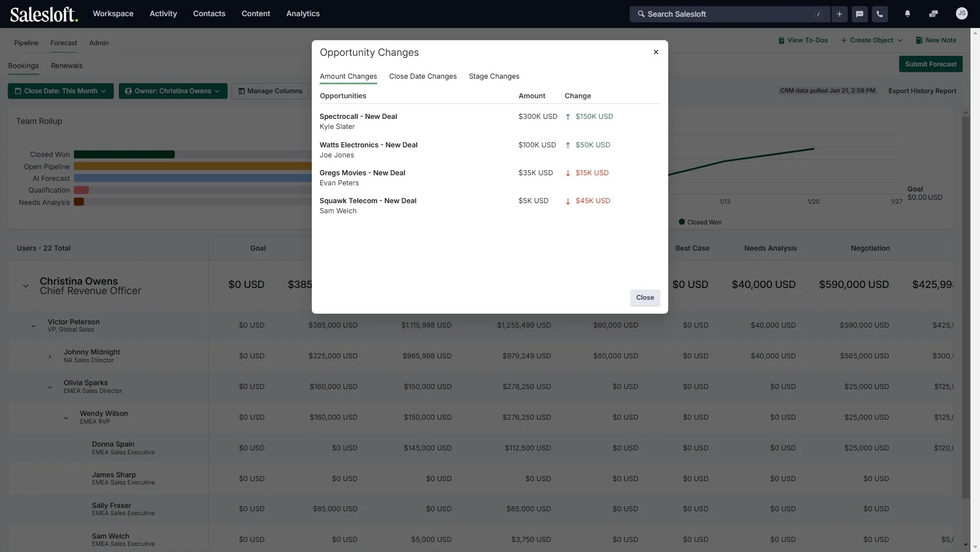Viewport: 980px width, 552px height.
Task: Open the Contacts menu
Action: pyautogui.click(x=209, y=13)
